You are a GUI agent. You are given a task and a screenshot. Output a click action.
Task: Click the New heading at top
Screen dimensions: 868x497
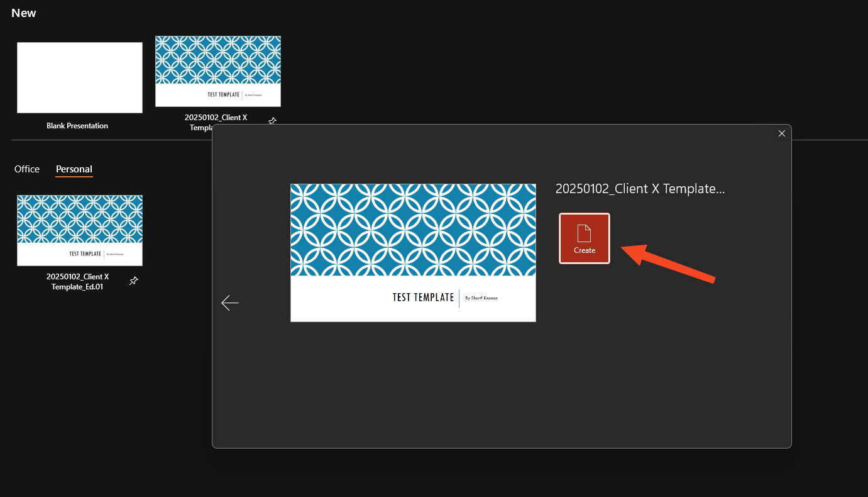click(x=24, y=13)
